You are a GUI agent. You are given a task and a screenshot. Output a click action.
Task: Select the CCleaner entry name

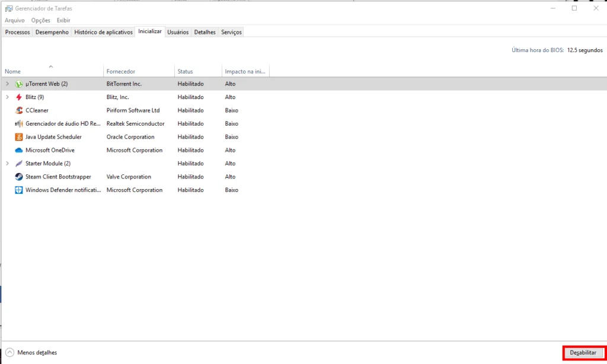[x=37, y=110]
